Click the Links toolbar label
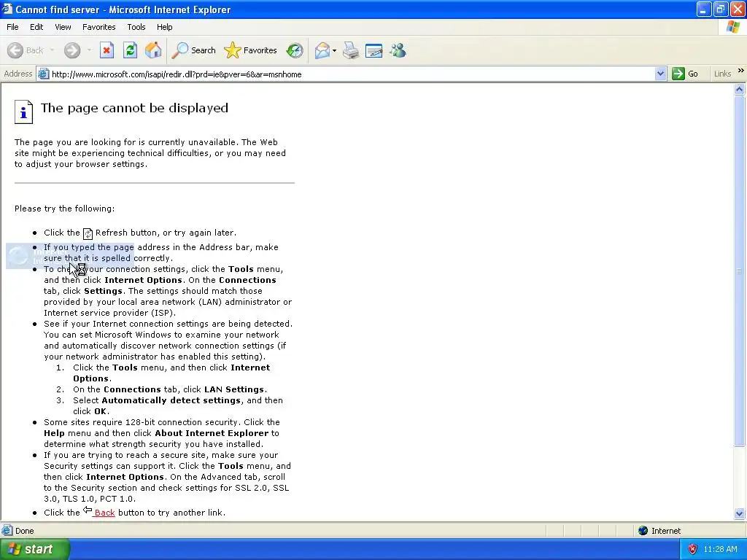Viewport: 747px width, 560px height. coord(722,74)
